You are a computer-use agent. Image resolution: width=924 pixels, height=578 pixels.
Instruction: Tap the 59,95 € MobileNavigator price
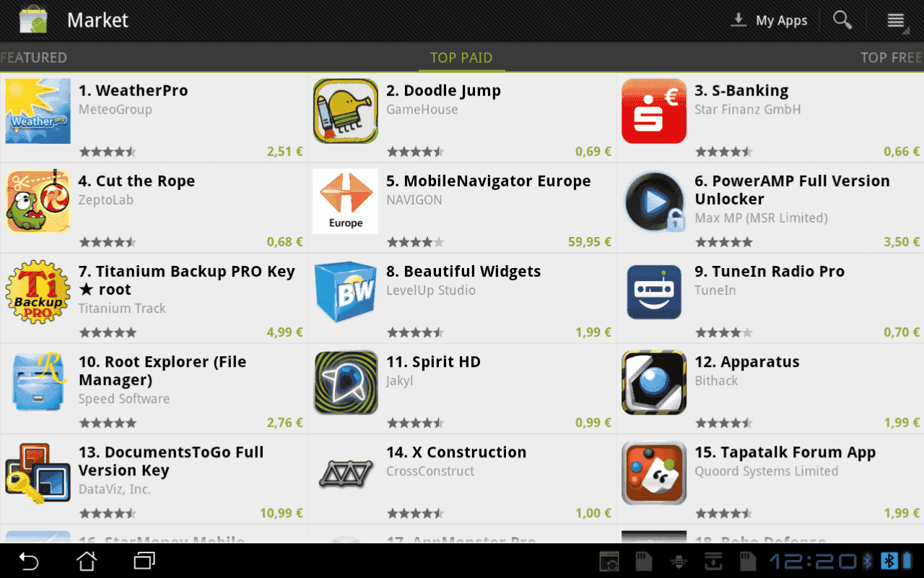pos(590,242)
